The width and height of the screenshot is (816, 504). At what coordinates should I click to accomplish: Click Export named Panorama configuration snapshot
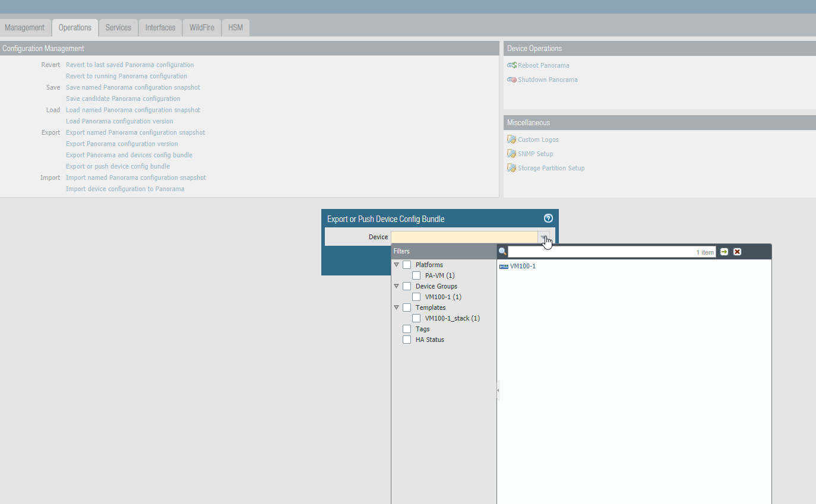[135, 132]
